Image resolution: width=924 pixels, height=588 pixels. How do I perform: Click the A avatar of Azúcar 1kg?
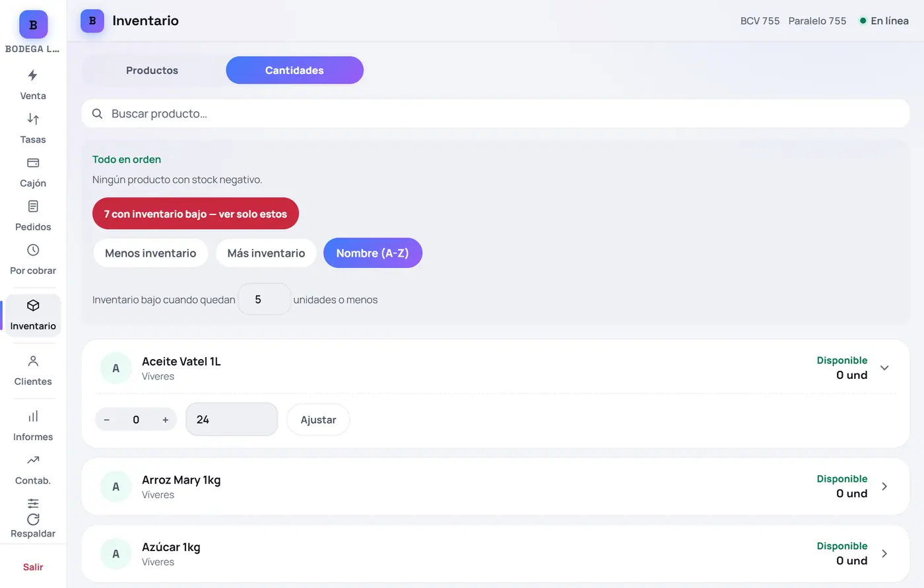tap(116, 554)
